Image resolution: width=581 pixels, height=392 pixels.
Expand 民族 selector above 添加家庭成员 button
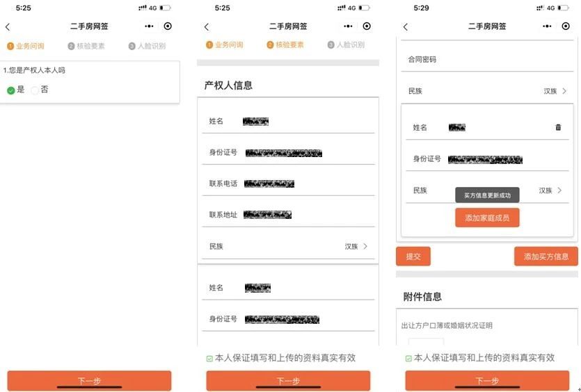(x=487, y=190)
